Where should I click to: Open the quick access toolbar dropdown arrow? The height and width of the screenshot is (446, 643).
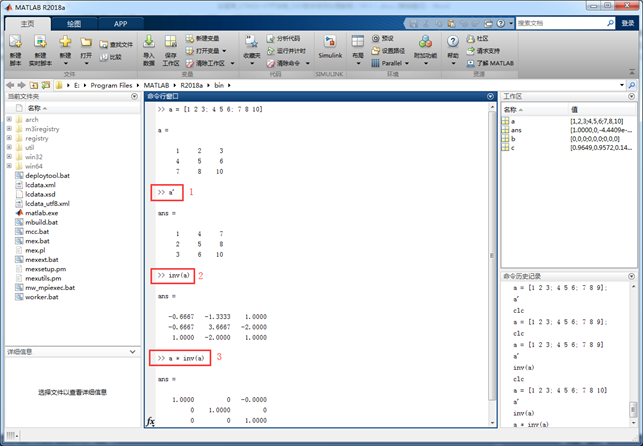pyautogui.click(x=511, y=23)
